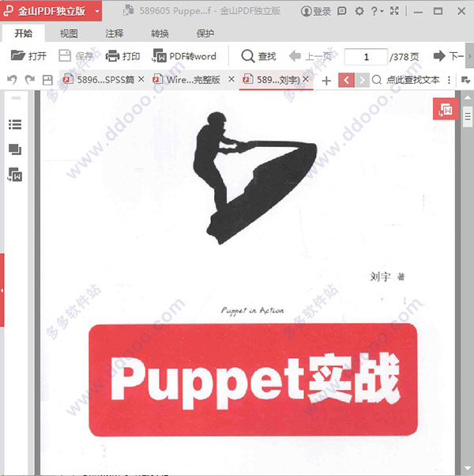Go to previous page with 上一页
474x476 pixels.
point(310,56)
